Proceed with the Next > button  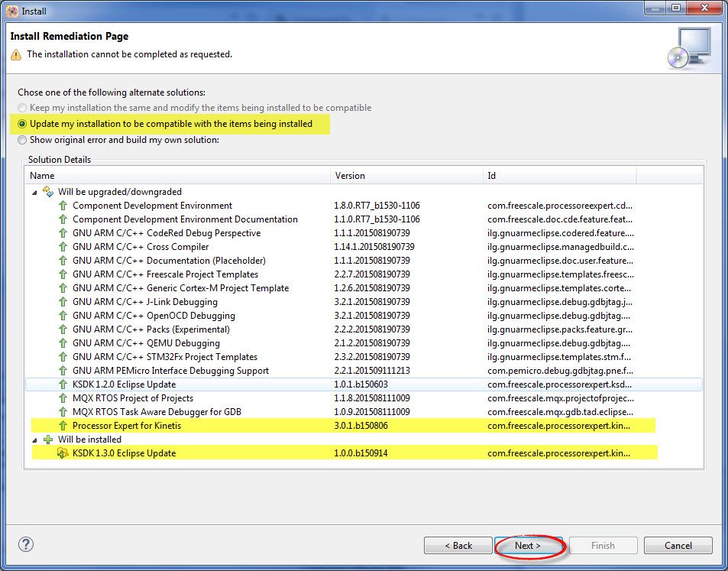(x=529, y=546)
